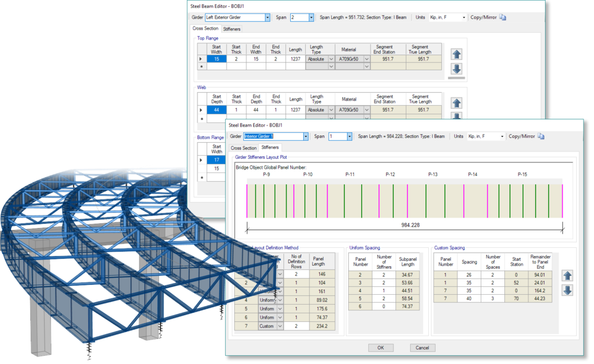Open the Span dropdown showing 2

[x=311, y=18]
